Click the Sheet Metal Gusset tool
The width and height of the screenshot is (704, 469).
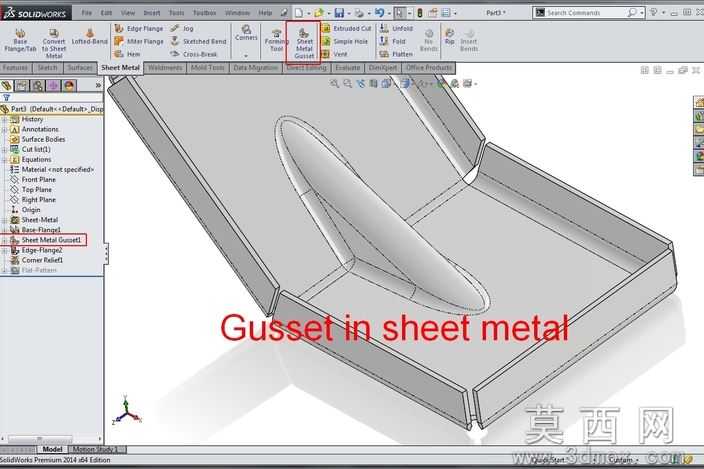click(304, 43)
